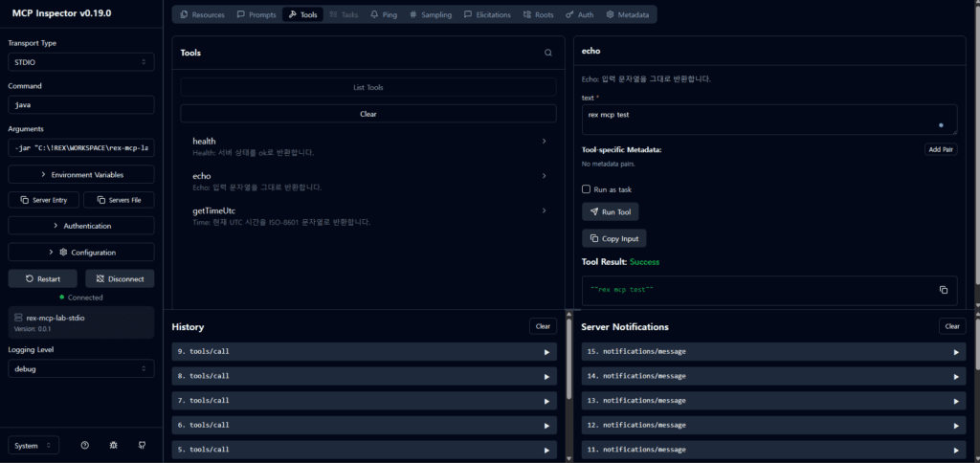Image resolution: width=980 pixels, height=463 pixels.
Task: Open the Ping tab
Action: 383,14
